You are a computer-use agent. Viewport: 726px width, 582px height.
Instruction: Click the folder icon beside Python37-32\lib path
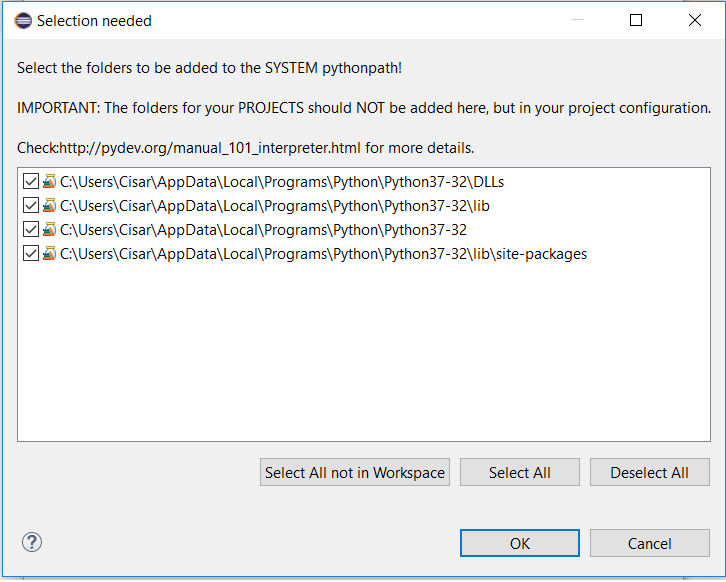click(x=49, y=206)
